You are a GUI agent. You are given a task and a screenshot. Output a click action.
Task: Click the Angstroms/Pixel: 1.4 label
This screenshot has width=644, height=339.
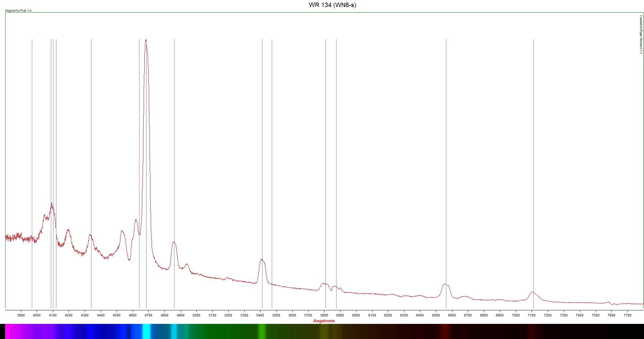pos(18,11)
